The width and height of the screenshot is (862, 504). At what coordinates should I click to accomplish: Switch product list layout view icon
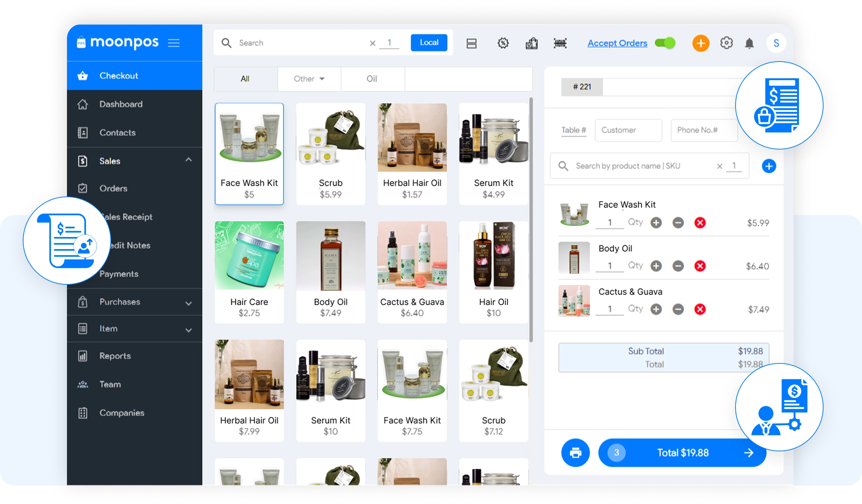point(472,43)
